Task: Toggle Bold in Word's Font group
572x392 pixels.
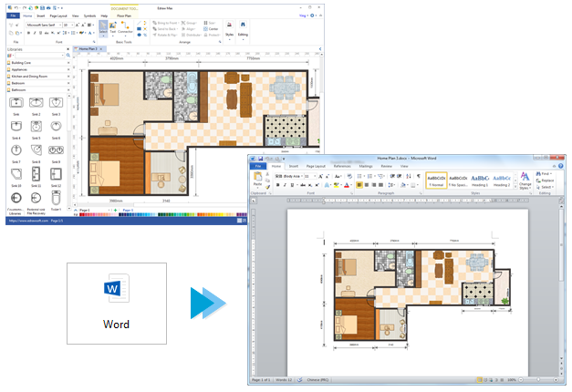Action: click(276, 184)
